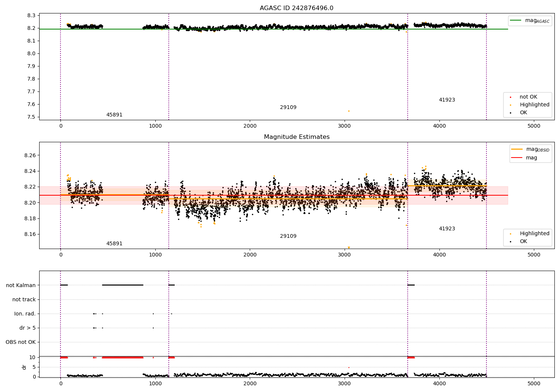The width and height of the screenshot is (560, 392).
Task: Click the 8.24 y-axis tick label
Action: coord(30,171)
